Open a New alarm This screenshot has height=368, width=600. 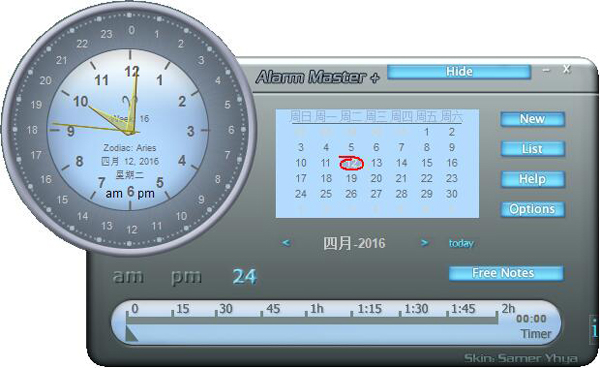point(532,119)
